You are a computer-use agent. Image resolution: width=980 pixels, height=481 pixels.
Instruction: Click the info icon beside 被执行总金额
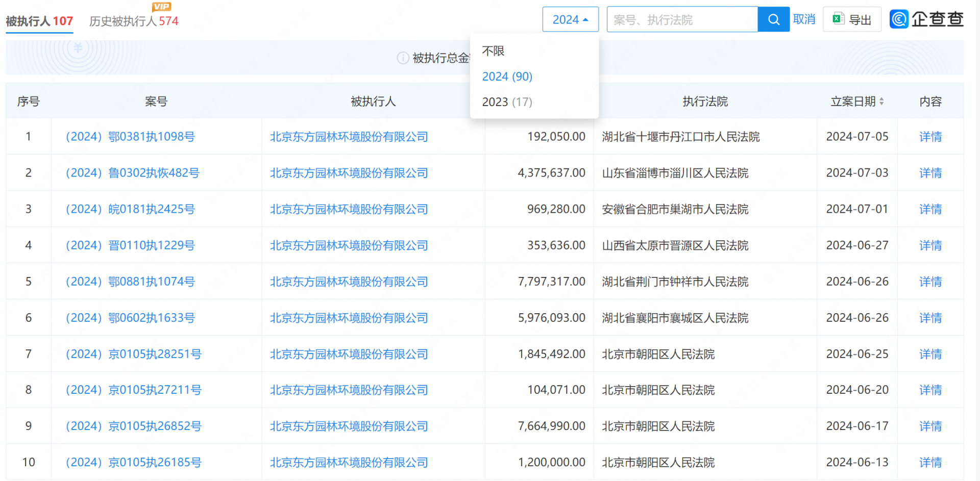pos(403,58)
